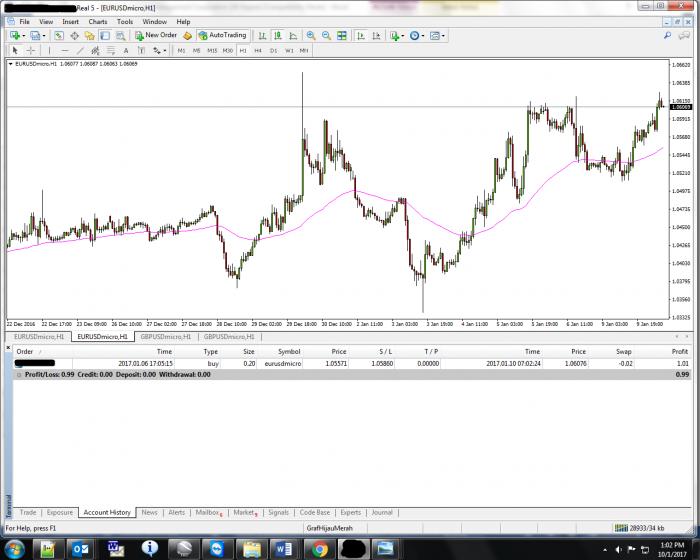The height and width of the screenshot is (560, 700).
Task: Sort history by Swap column
Action: tap(624, 351)
